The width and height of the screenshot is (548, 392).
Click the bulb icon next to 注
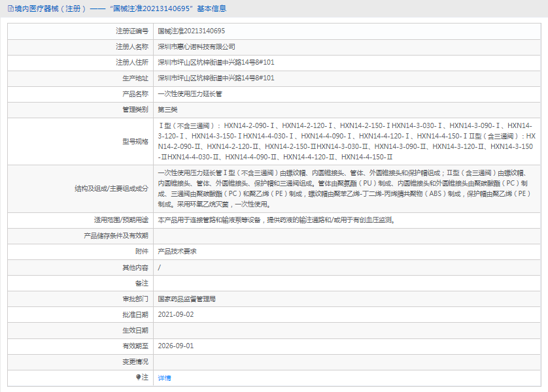pos(138,377)
